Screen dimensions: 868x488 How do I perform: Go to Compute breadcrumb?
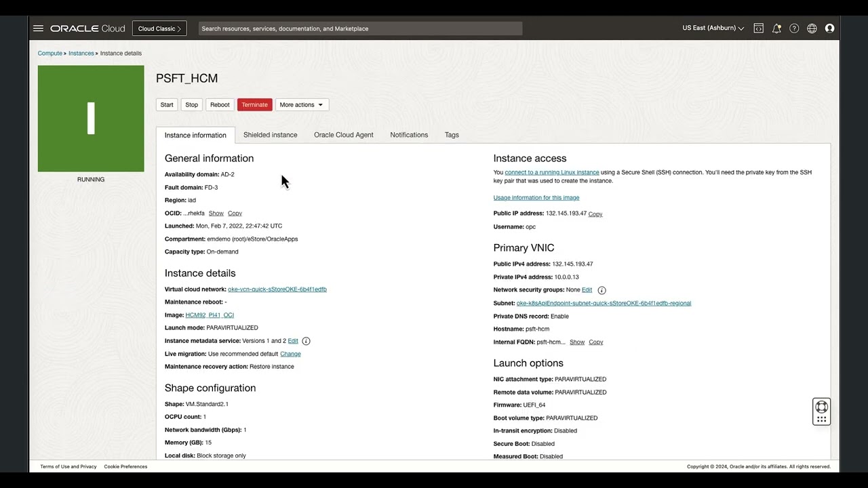click(x=50, y=53)
